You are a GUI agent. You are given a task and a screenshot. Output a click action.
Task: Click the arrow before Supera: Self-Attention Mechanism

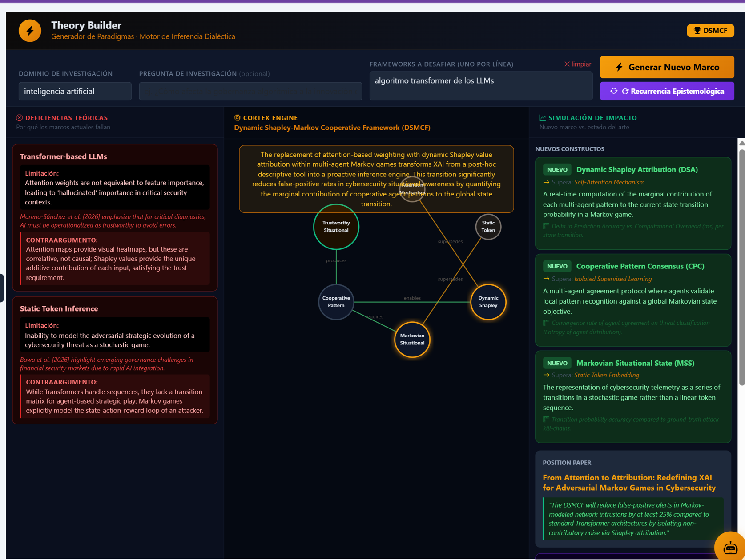[546, 182]
